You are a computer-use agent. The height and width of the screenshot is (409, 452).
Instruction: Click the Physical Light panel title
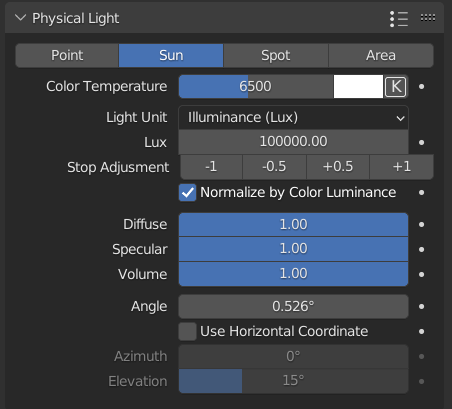(75, 18)
